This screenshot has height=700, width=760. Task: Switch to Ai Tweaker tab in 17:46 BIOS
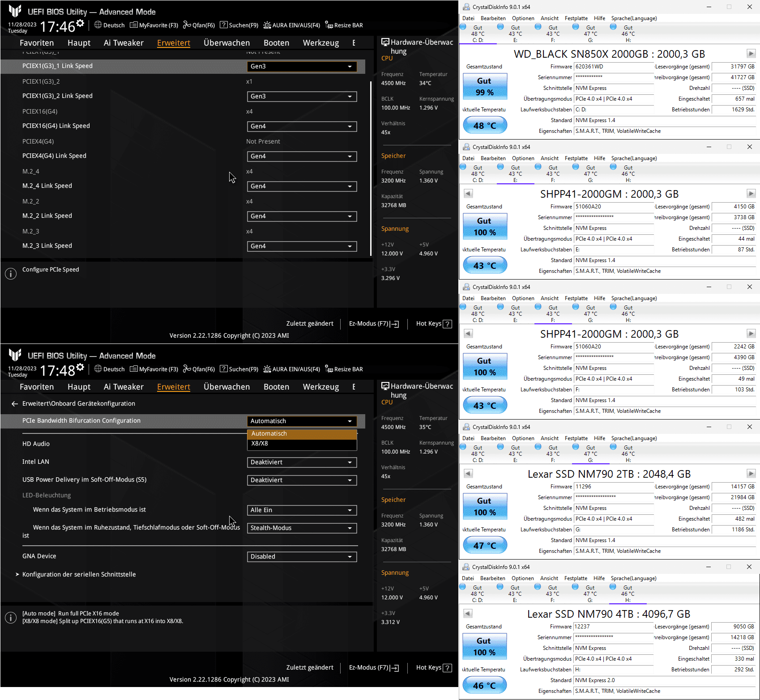point(124,43)
